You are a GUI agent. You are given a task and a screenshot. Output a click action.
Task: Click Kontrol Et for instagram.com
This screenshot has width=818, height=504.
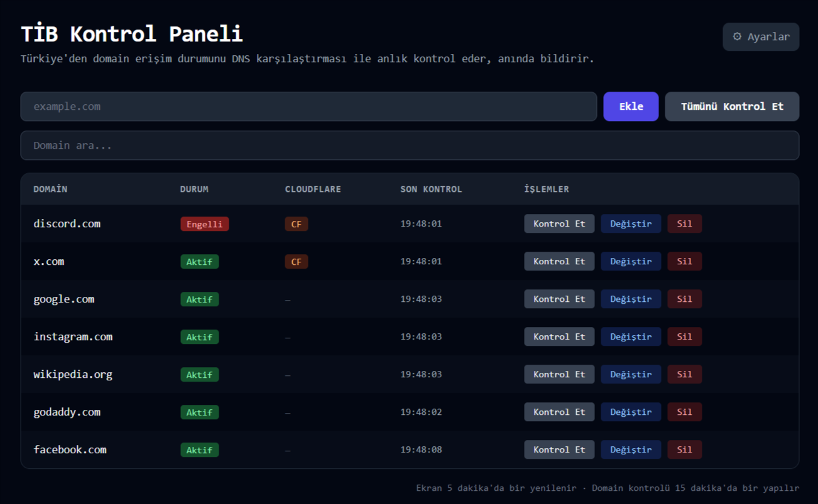(x=559, y=337)
